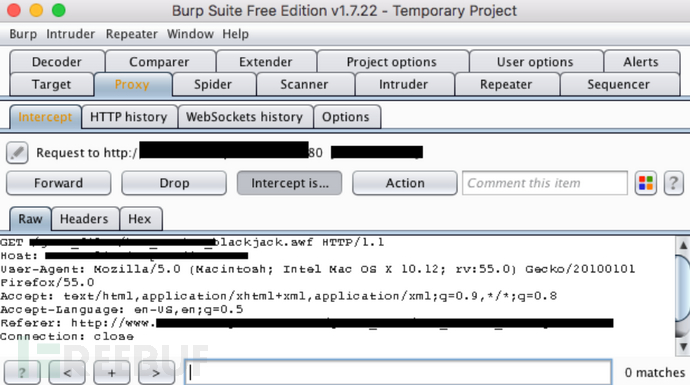Click the scrollbar down arrow
This screenshot has width=690, height=385.
683,347
